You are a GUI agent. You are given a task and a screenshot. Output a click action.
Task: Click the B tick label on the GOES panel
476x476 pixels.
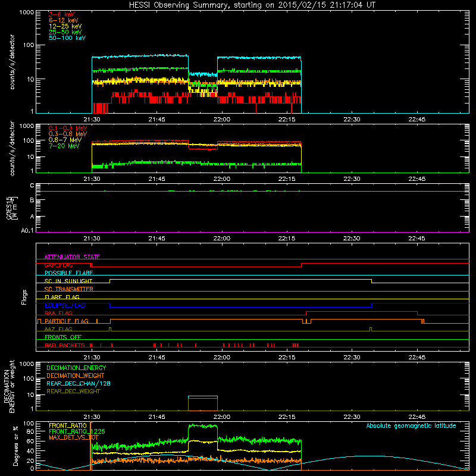click(32, 201)
